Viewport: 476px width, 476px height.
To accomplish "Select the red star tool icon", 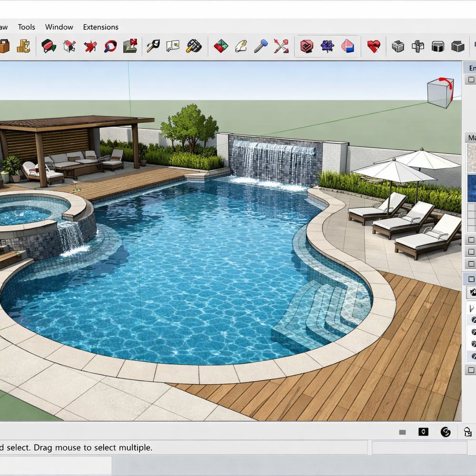I will [90, 46].
